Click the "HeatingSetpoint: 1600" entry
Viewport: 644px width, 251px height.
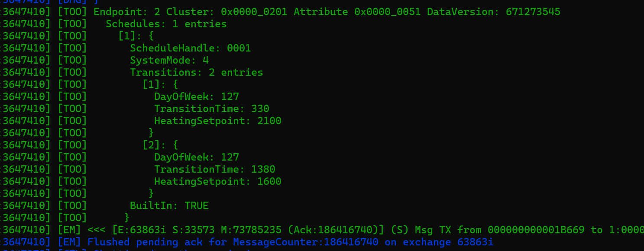(217, 181)
